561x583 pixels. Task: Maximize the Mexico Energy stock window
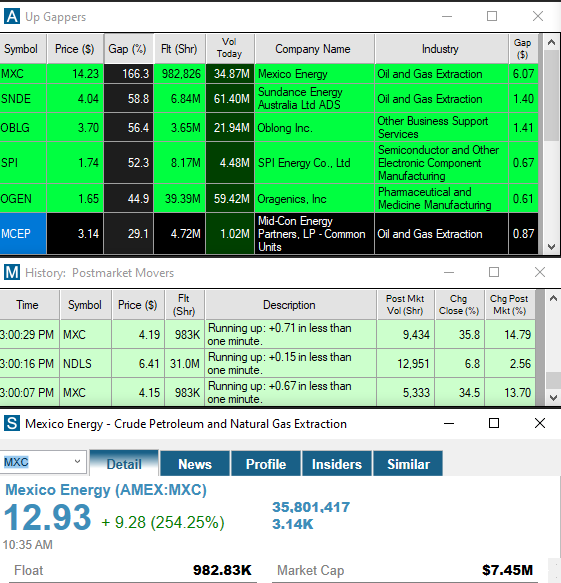point(494,423)
